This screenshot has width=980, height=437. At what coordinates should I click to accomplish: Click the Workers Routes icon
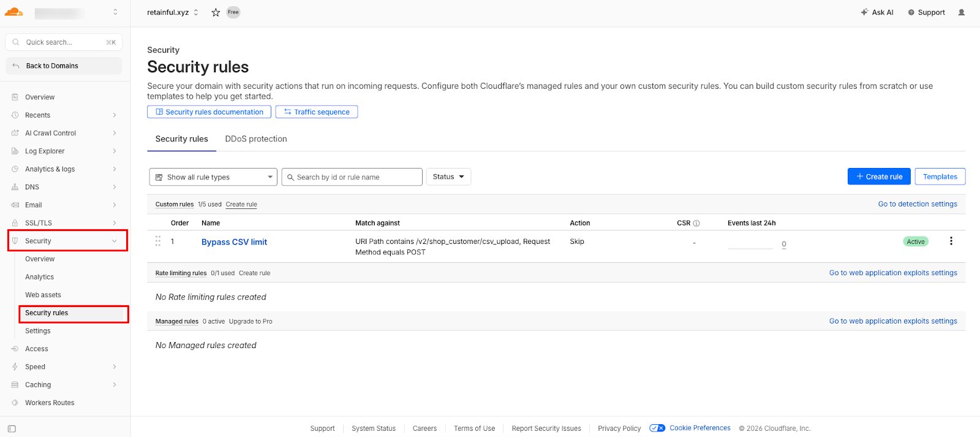point(15,403)
